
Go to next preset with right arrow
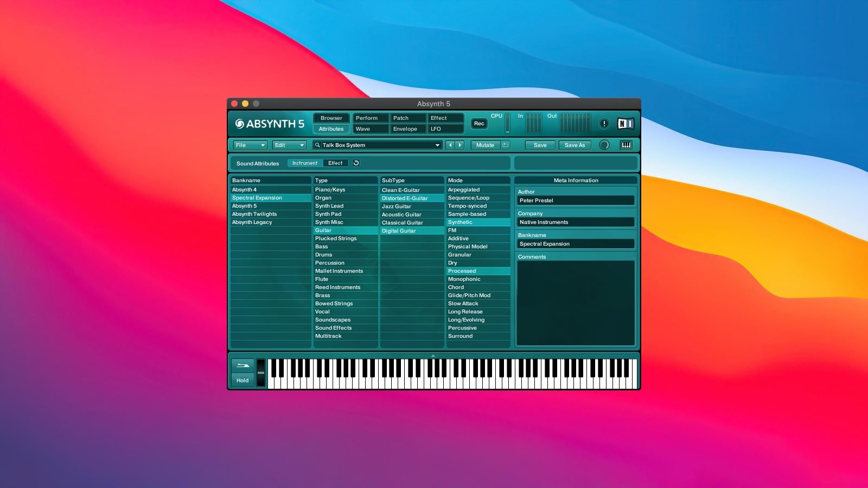click(x=460, y=145)
